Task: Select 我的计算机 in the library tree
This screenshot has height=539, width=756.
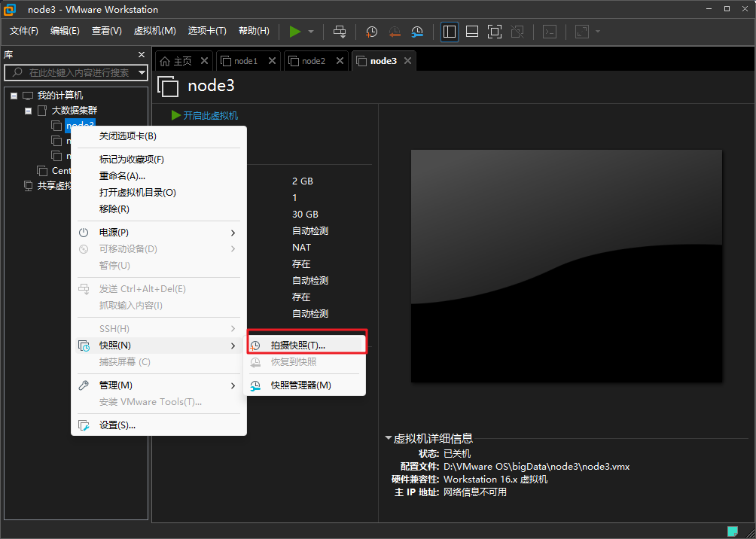Action: point(60,96)
